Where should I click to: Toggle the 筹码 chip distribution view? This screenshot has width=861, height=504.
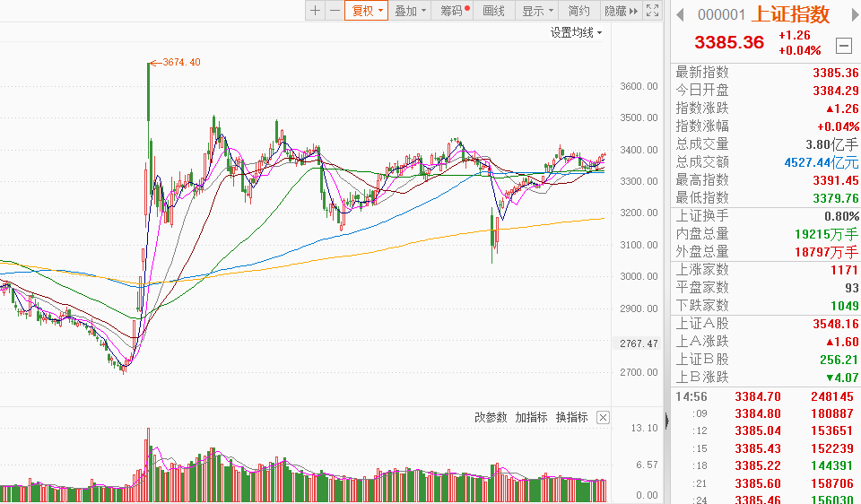454,11
